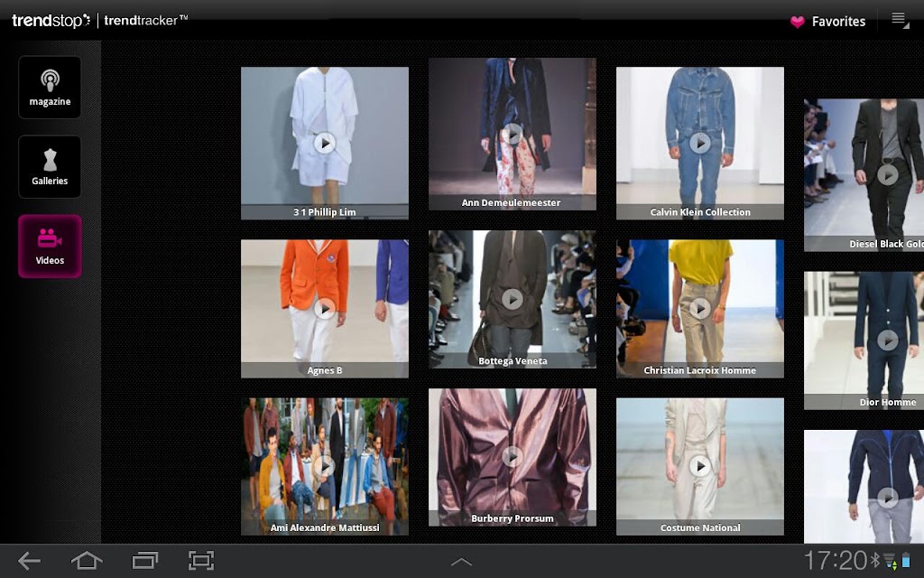Tap the screenshot capture icon
The height and width of the screenshot is (578, 924).
coord(201,560)
